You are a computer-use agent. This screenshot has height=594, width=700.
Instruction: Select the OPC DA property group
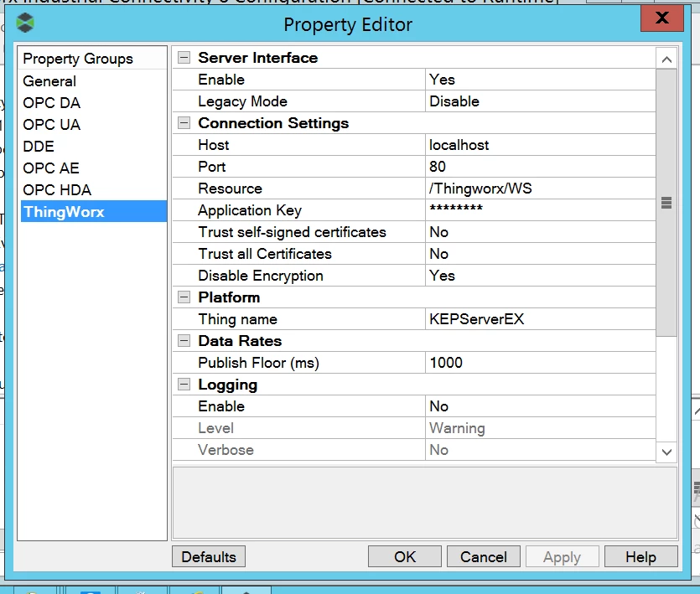(51, 103)
